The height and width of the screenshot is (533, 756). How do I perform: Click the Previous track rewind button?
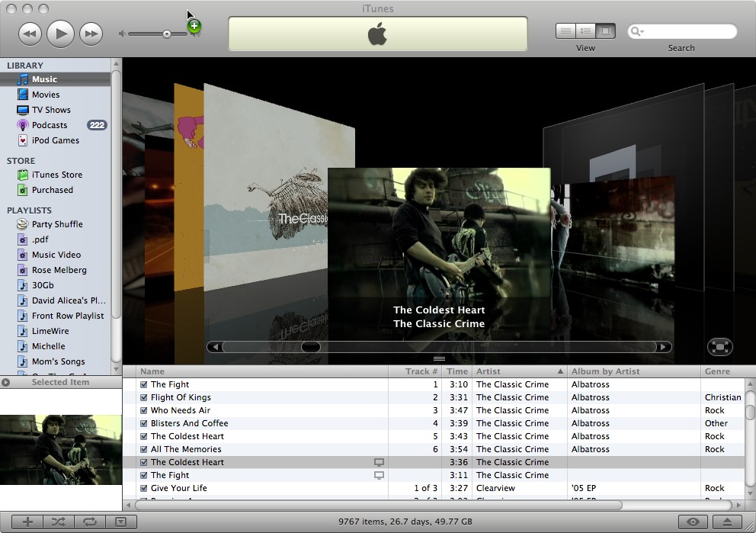coord(30,34)
